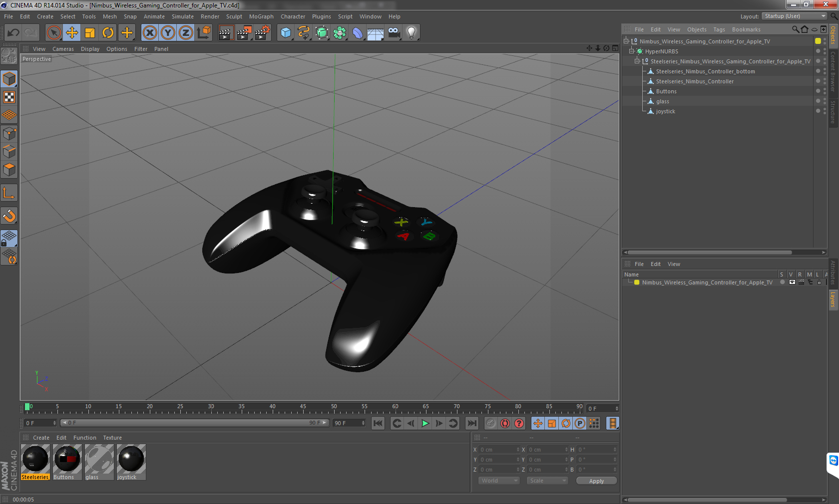Click the Undo arrow icon
Viewport: 839px width, 504px height.
point(13,33)
